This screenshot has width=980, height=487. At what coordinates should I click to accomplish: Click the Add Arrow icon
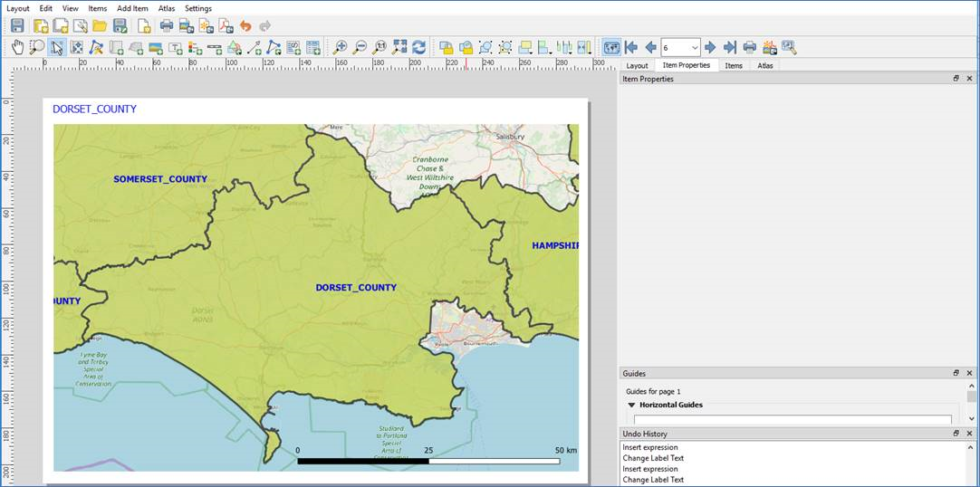[254, 47]
